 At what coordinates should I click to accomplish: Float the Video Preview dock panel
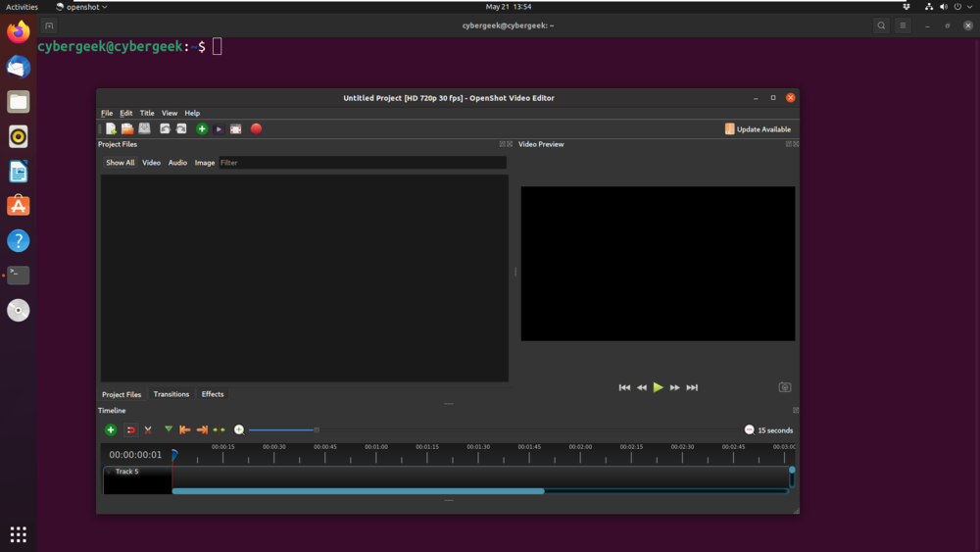pos(788,144)
